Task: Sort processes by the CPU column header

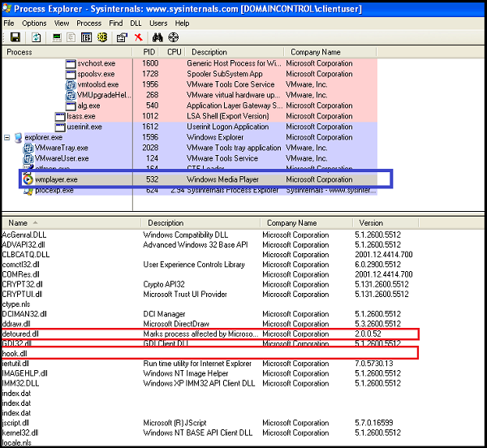Action: point(172,52)
